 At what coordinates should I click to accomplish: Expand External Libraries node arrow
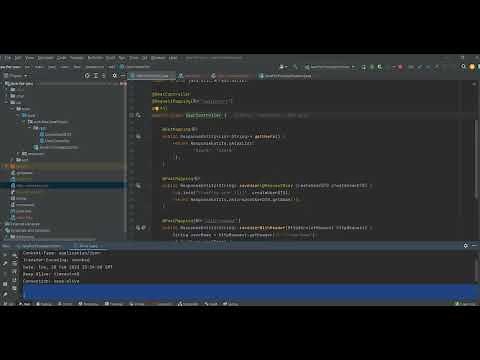pyautogui.click(x=2, y=224)
